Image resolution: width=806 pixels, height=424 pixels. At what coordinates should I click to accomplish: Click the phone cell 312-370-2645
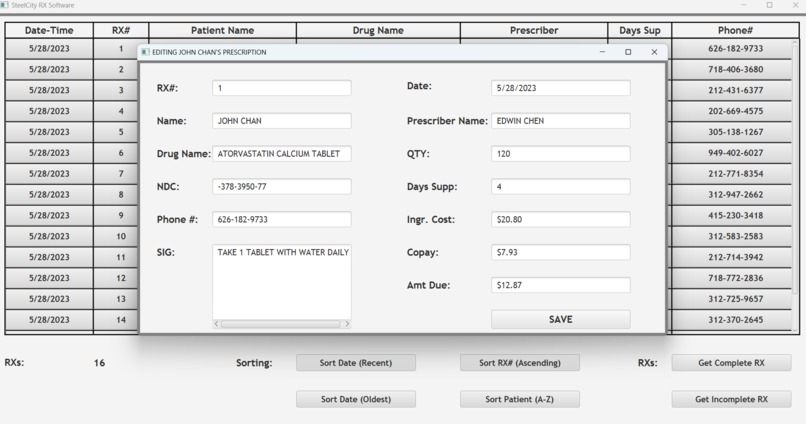click(x=731, y=320)
